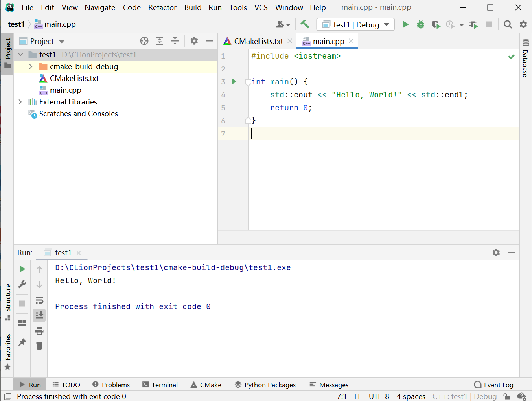This screenshot has height=401, width=532.
Task: Hide the Run tool window minus icon
Action: [512, 253]
